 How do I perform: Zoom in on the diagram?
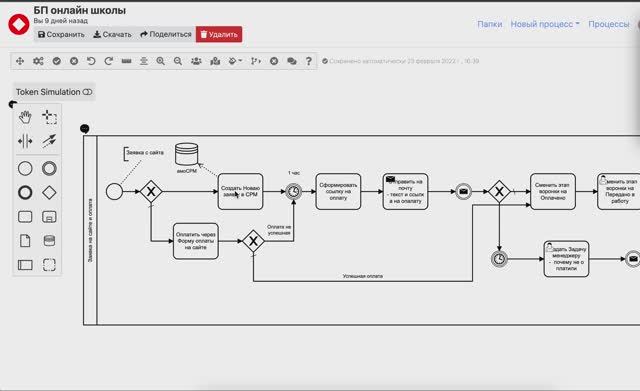coord(161,61)
